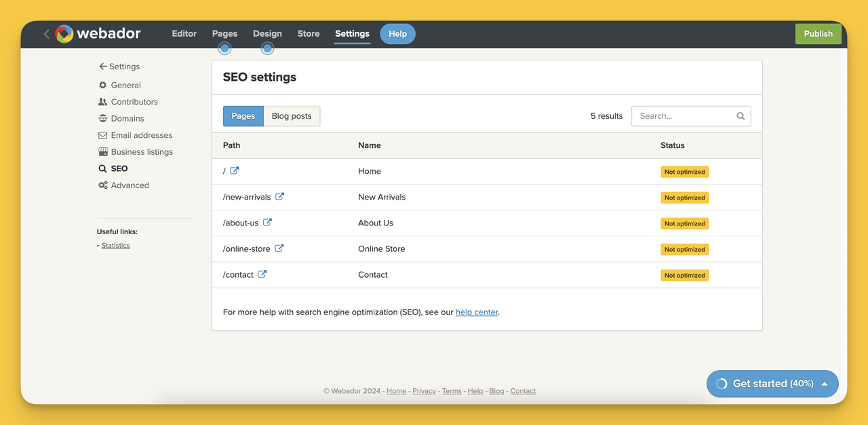Click the About Us name cell
Viewport: 868px width, 425px height.
[376, 223]
